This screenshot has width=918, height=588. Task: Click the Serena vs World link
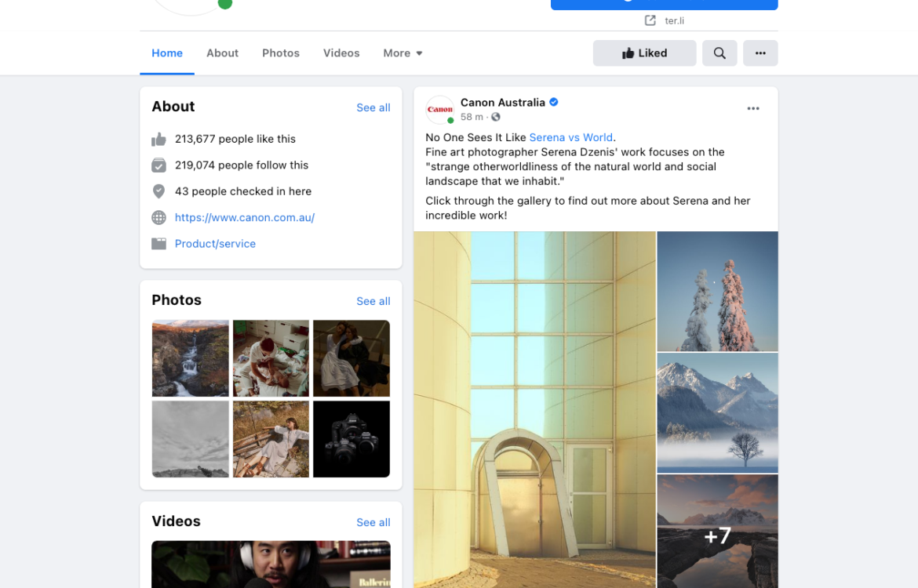pos(571,138)
